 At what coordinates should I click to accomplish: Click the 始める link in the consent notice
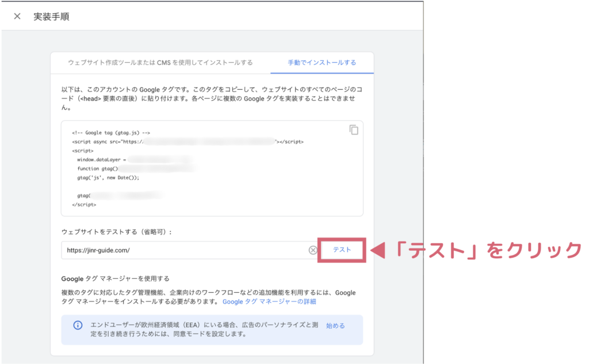[335, 325]
